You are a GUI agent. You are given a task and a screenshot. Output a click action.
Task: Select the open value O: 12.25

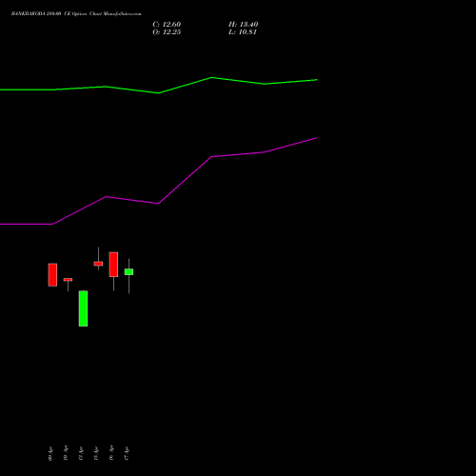pyautogui.click(x=167, y=32)
